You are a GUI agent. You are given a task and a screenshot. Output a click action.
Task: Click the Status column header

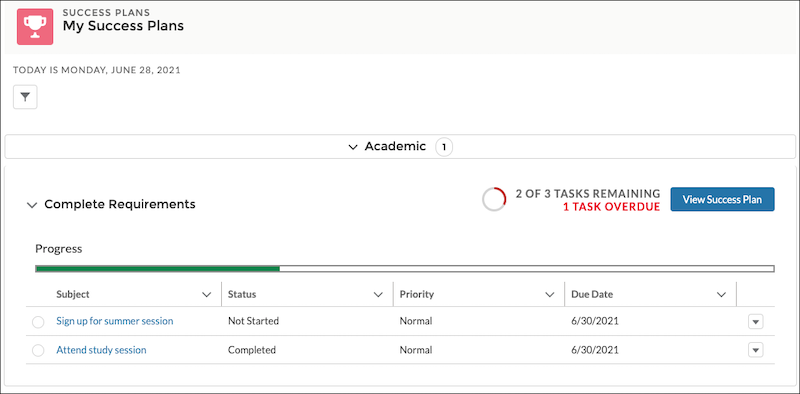click(x=242, y=294)
